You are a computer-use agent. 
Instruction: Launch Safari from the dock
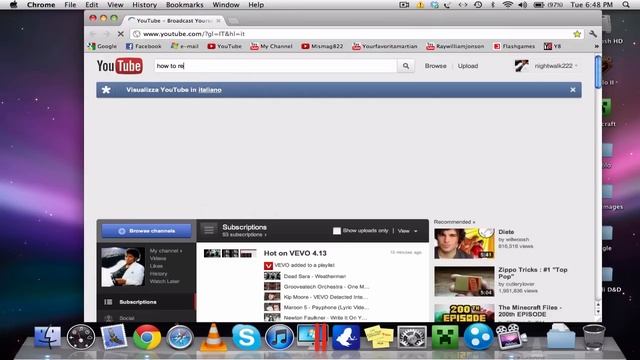180,337
